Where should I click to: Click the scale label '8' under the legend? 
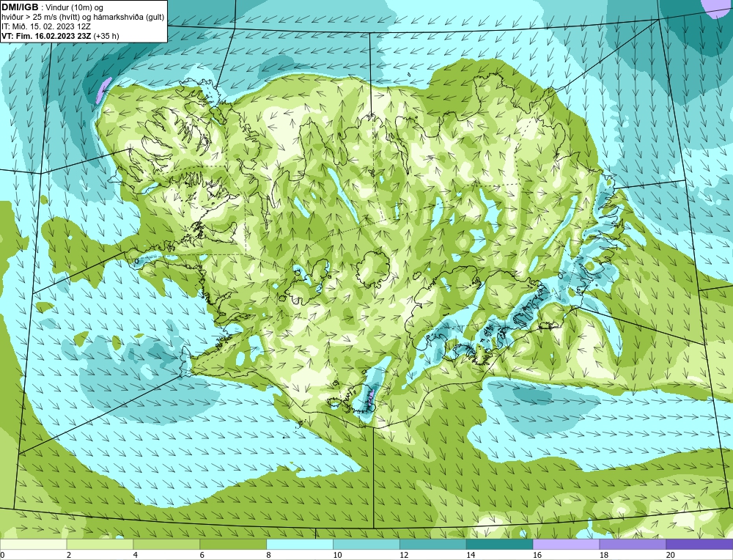coord(268,555)
